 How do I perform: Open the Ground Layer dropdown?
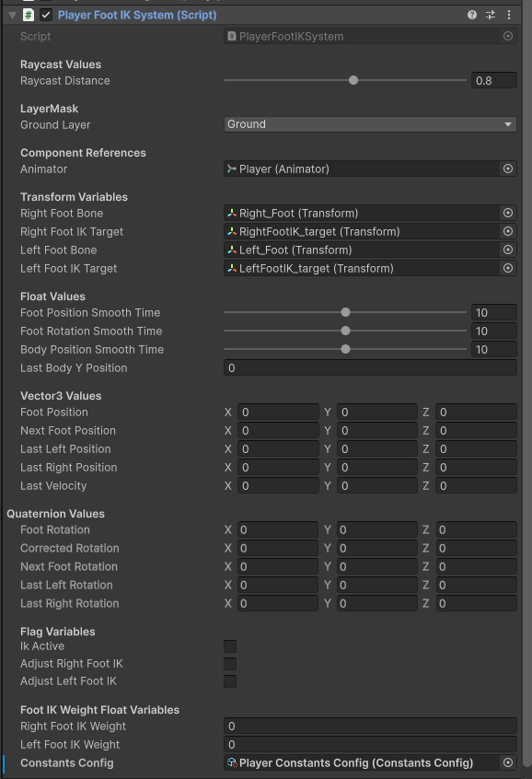coord(370,124)
